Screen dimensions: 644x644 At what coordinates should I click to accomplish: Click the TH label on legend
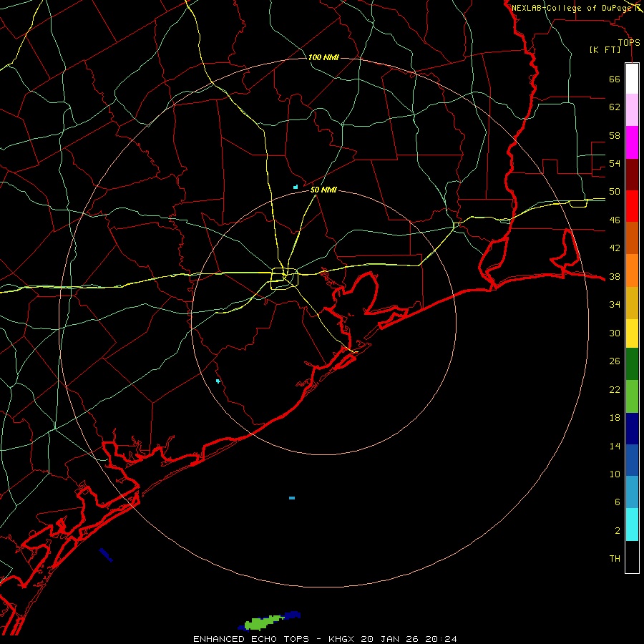point(615,559)
